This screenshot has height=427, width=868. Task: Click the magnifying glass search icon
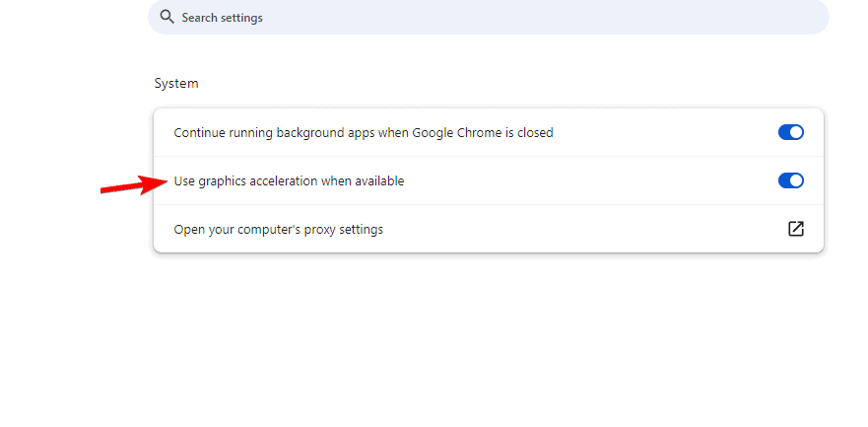click(x=167, y=18)
